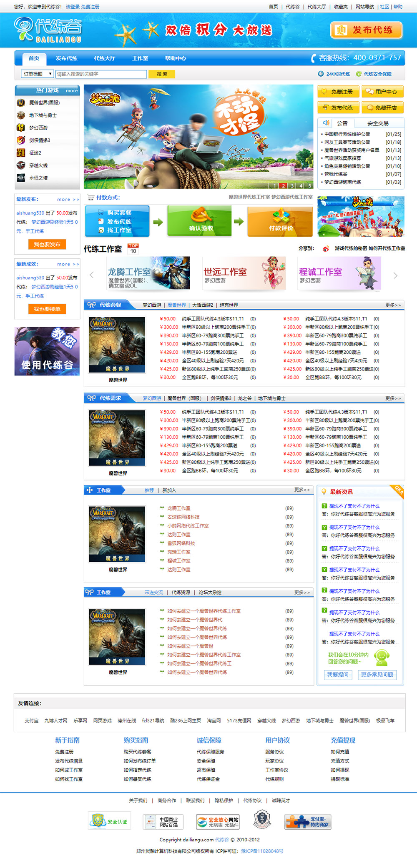Open 工作室 in the blue navigation bar
The image size is (417, 868).
tap(140, 58)
